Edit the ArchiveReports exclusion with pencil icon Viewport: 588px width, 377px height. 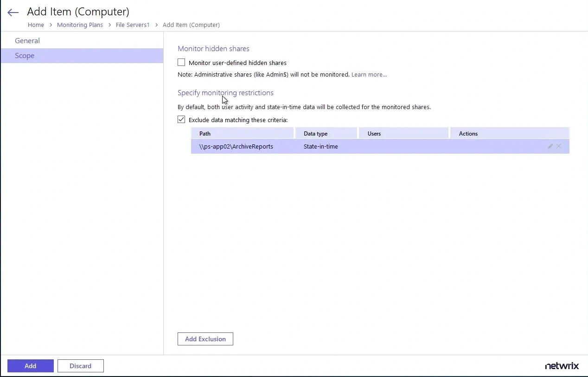pos(550,146)
